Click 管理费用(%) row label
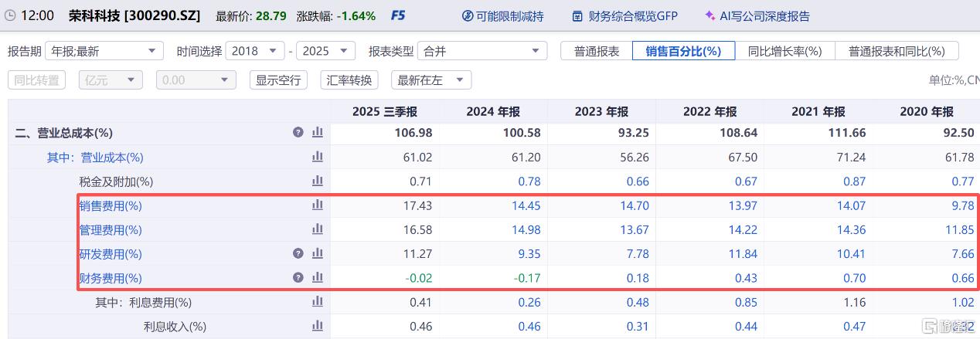 click(x=111, y=229)
